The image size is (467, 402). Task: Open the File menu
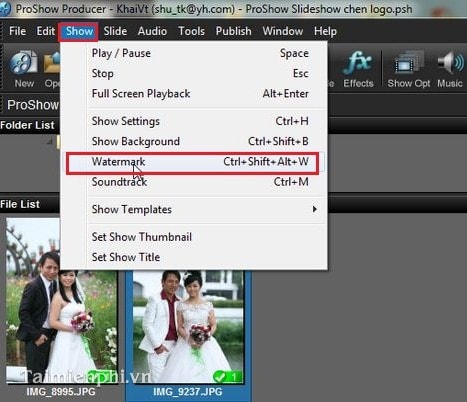(17, 31)
